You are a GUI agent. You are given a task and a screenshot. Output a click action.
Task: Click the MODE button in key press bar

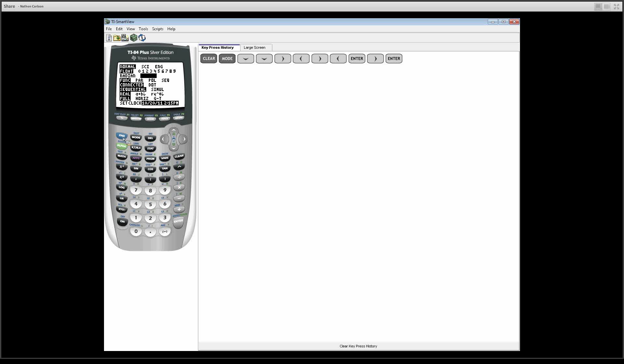pos(227,58)
